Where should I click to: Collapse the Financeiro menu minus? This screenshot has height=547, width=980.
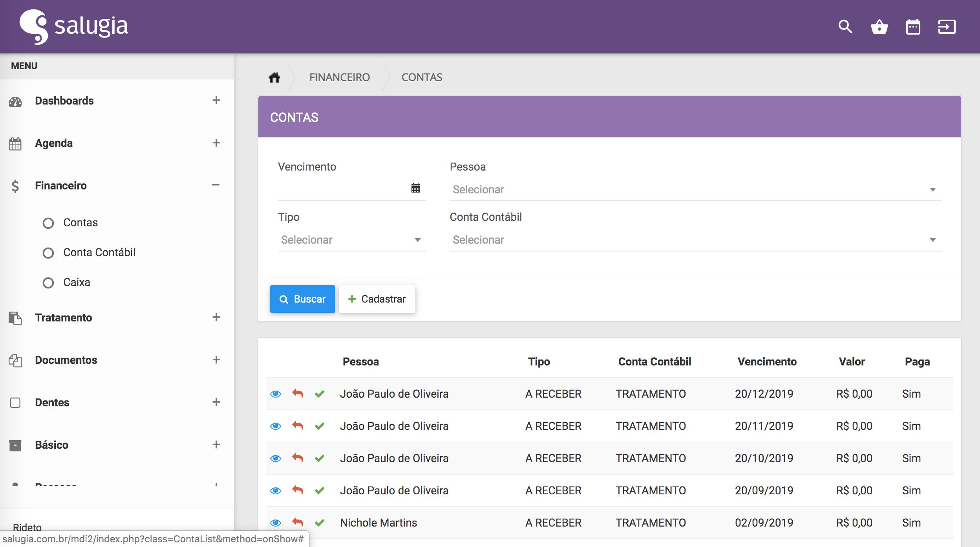pyautogui.click(x=216, y=185)
